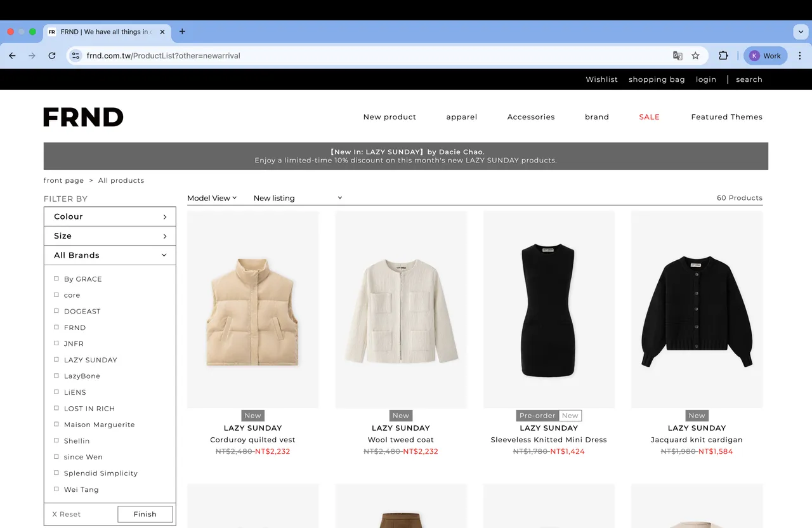
Task: Expand the Colour filter
Action: coord(110,216)
